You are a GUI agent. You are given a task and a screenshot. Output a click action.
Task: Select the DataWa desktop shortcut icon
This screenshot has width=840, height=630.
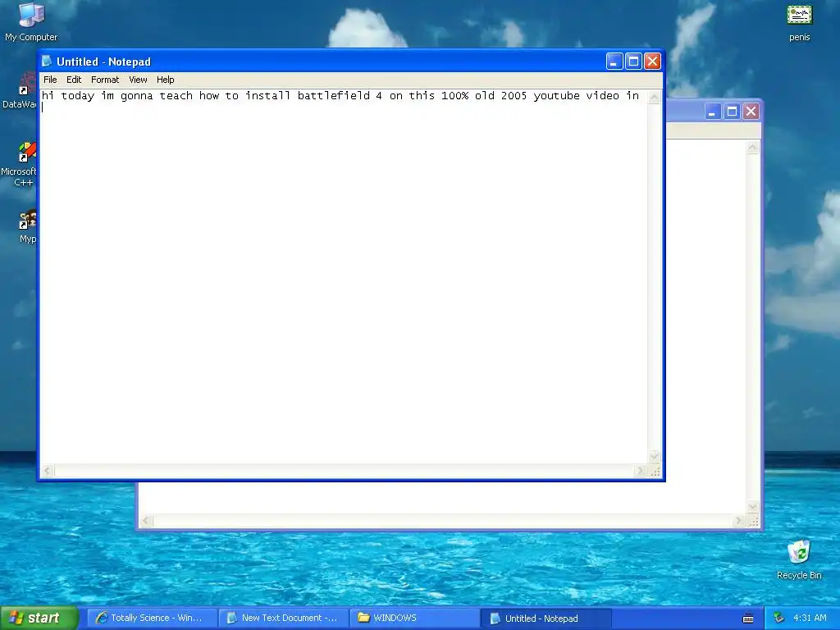[x=21, y=91]
